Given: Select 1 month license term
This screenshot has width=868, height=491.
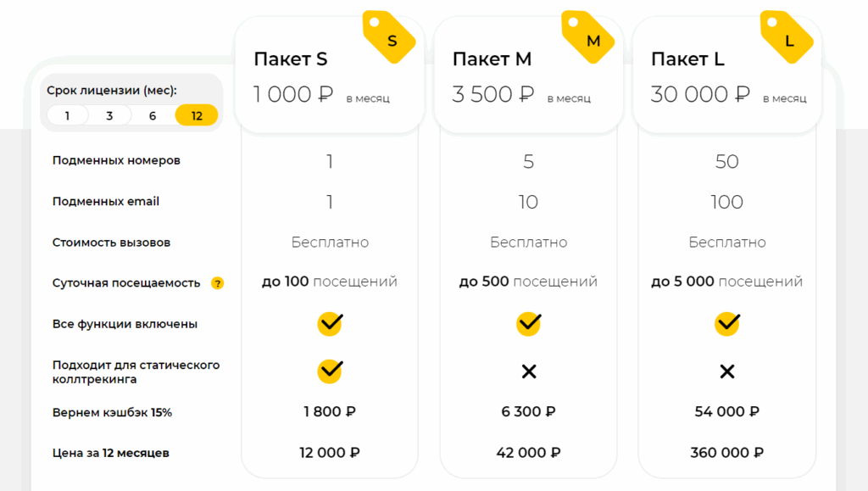Looking at the screenshot, I should (x=67, y=116).
